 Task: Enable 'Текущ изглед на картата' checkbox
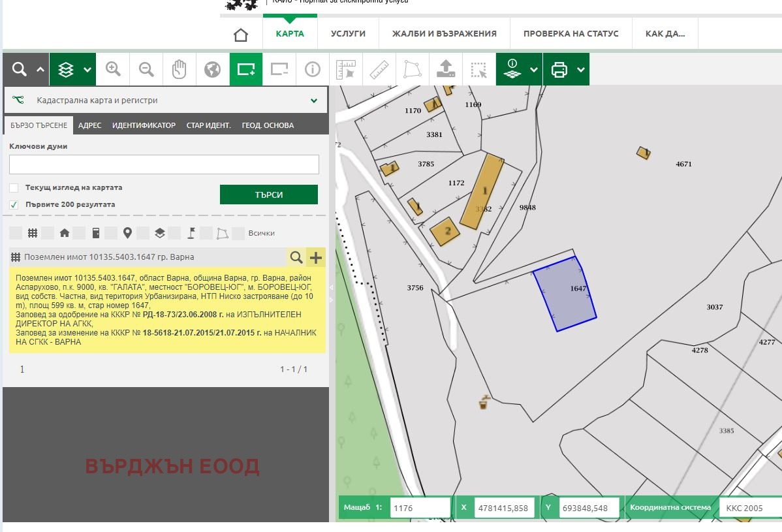14,188
